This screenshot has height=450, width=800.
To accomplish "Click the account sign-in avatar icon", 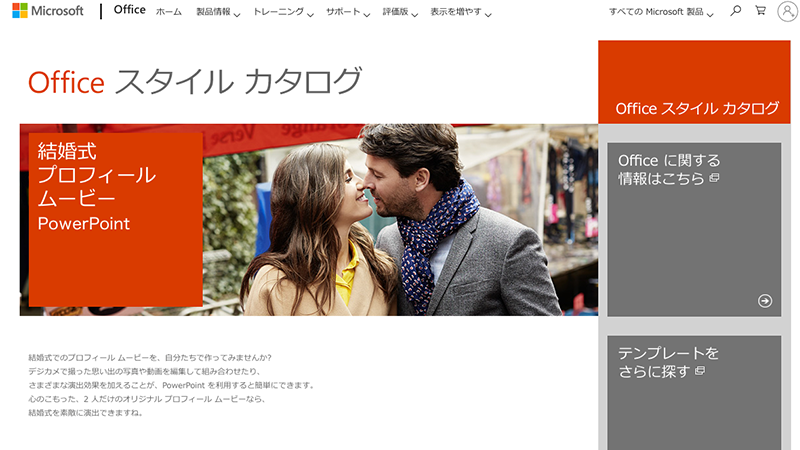I will (787, 11).
